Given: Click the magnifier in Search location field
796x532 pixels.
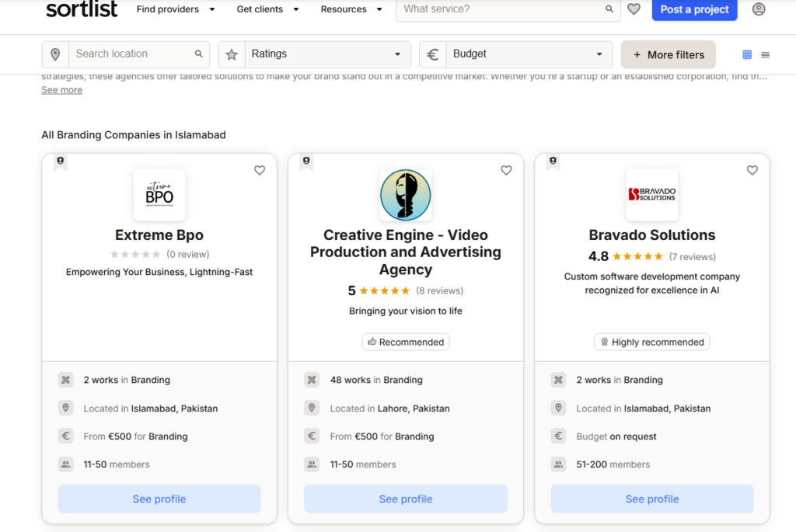Looking at the screenshot, I should 198,54.
